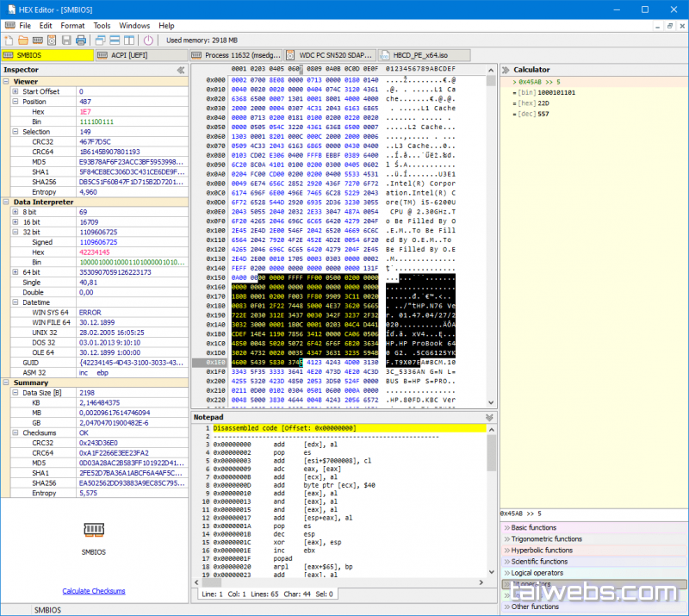Expand the Trigonometric functions group

547,538
